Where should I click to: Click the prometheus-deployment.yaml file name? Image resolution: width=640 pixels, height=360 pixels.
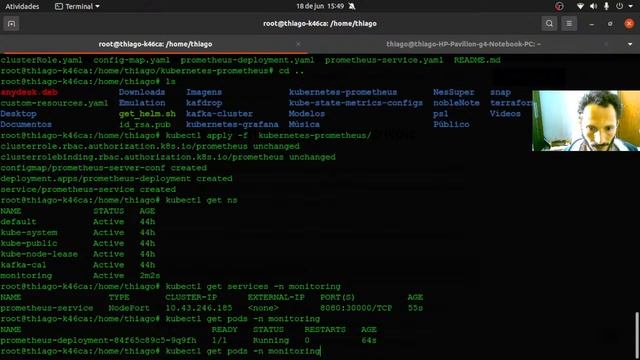coord(247,60)
